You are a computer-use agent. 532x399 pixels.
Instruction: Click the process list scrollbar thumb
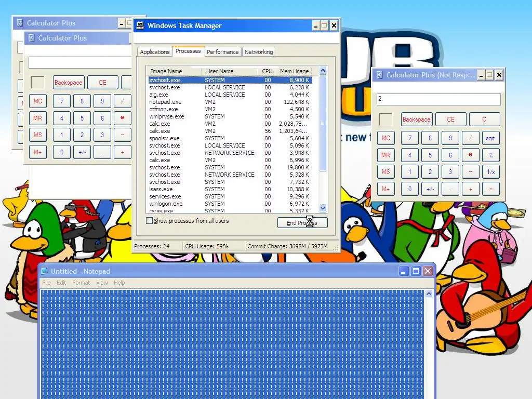click(323, 123)
